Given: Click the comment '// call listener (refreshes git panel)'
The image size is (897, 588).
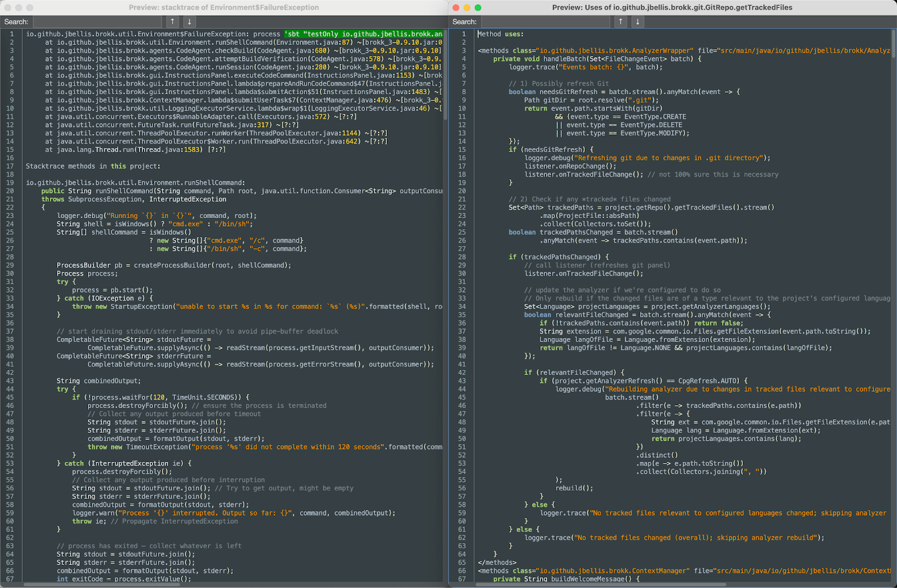Looking at the screenshot, I should (597, 265).
